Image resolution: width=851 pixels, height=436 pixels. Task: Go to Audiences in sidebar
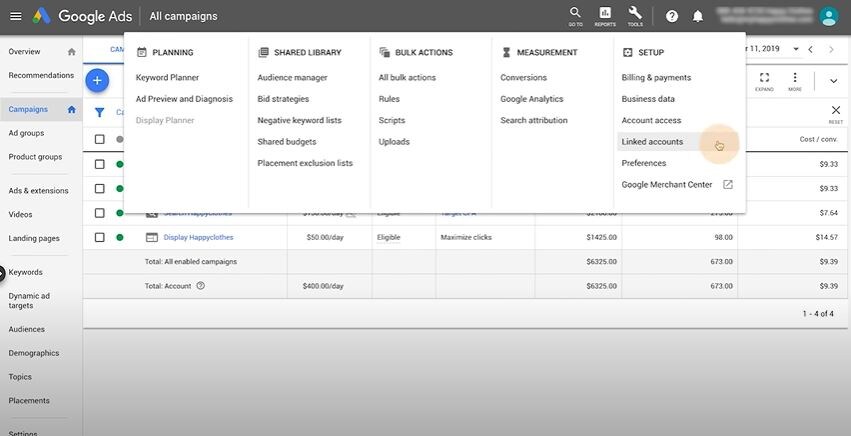coord(27,329)
